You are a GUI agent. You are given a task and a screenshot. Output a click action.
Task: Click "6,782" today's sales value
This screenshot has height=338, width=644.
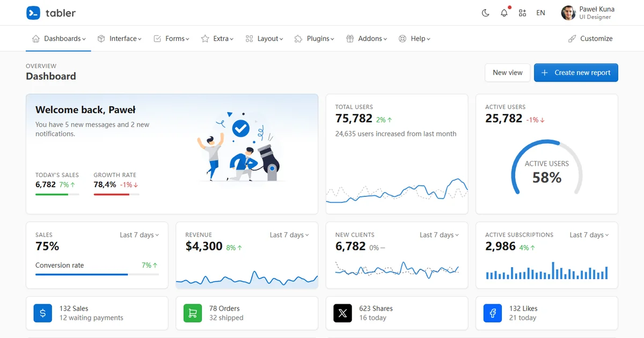click(x=46, y=185)
